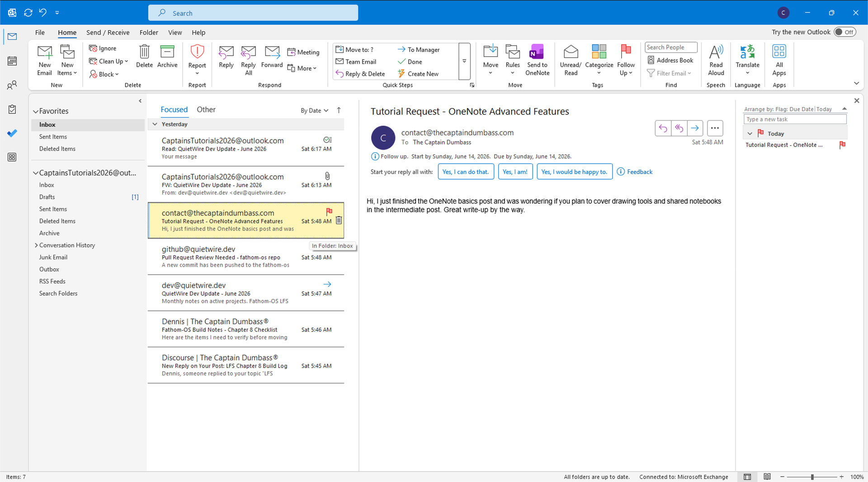
Task: Open the Tasks view in sidebar
Action: 12,109
